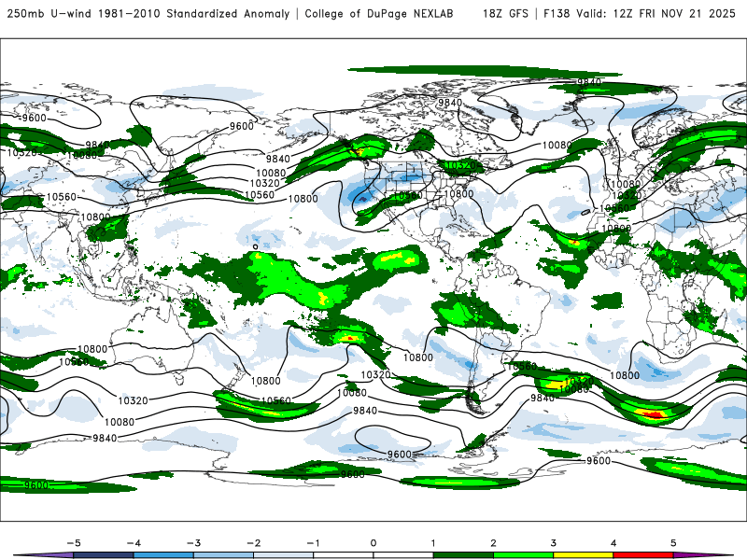Click the '18Z GFS' model run label
The image size is (747, 560).
(x=505, y=13)
